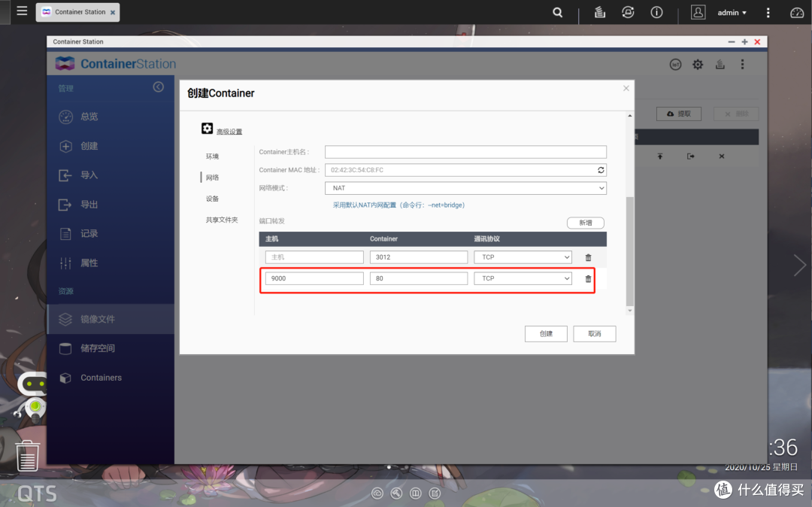
Task: Open protocol dropdown for port 9000 row
Action: point(523,278)
